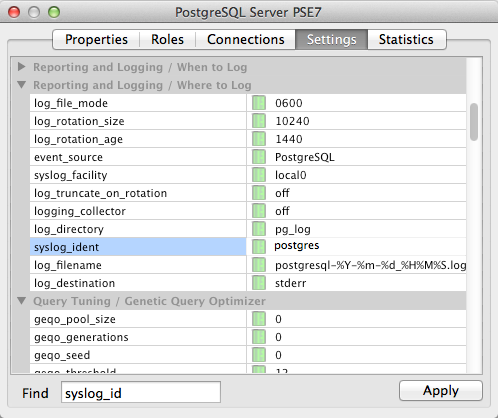Open the Roles tab
This screenshot has height=418, width=498.
click(167, 39)
